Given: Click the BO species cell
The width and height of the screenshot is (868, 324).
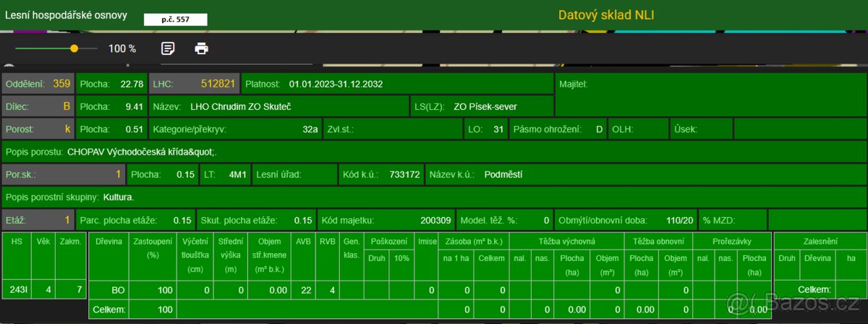Looking at the screenshot, I should [109, 290].
